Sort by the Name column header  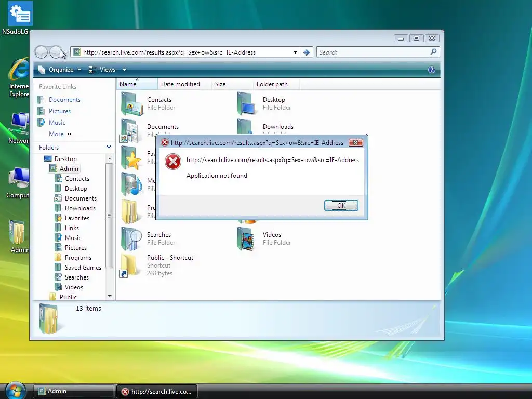click(x=137, y=84)
